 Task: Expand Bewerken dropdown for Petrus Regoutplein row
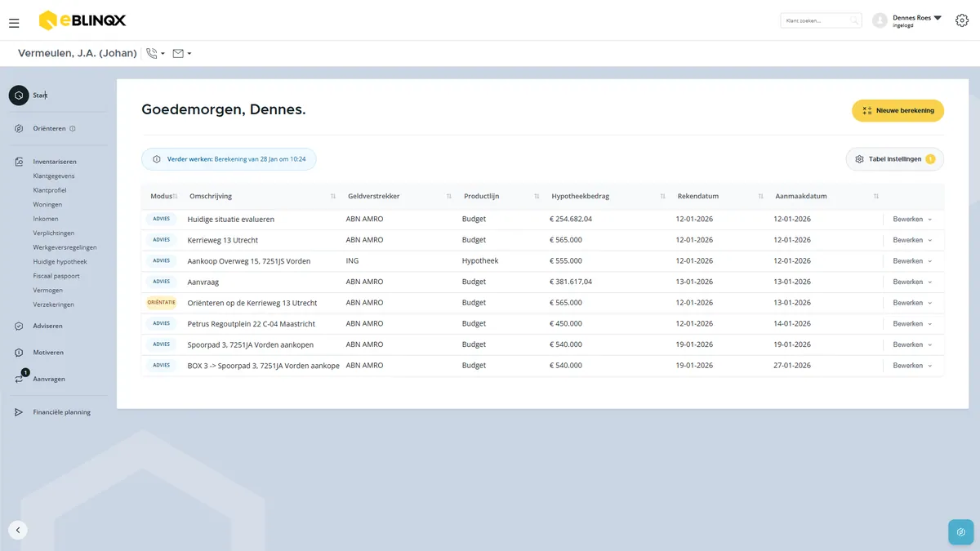pyautogui.click(x=912, y=324)
